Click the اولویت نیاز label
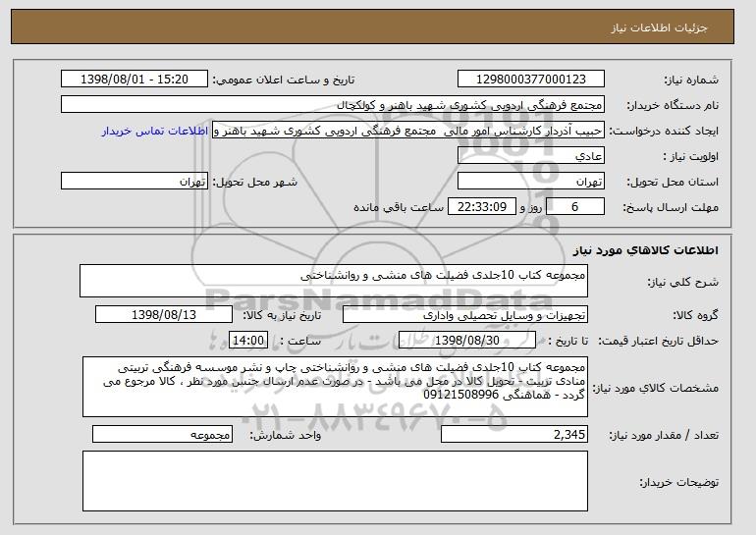Screen dimensions: 756x535 (x=691, y=156)
